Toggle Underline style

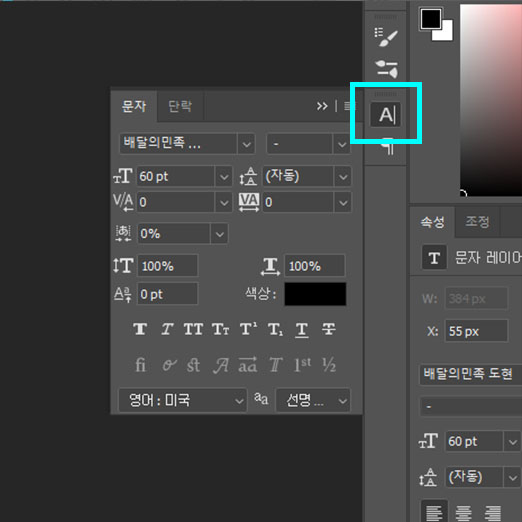coord(302,330)
